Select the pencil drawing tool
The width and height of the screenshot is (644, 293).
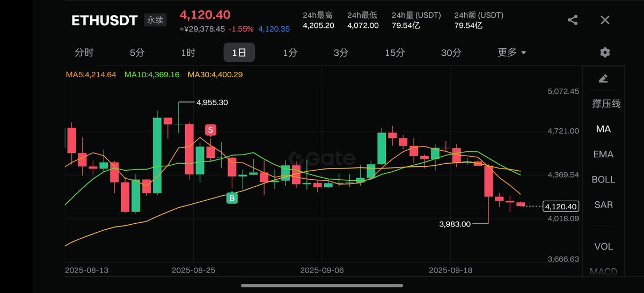coord(603,79)
